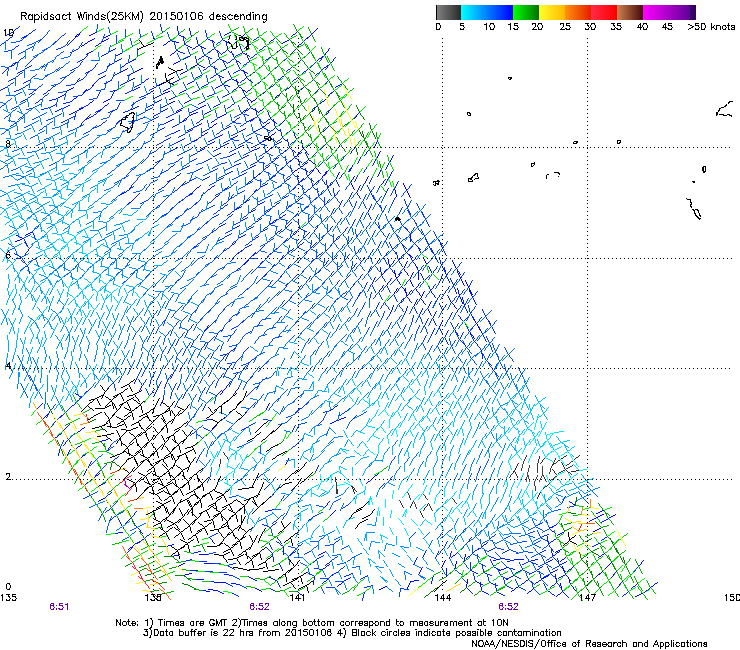
Task: Select the brown 35-40 knots legend segment
Action: pyautogui.click(x=630, y=12)
